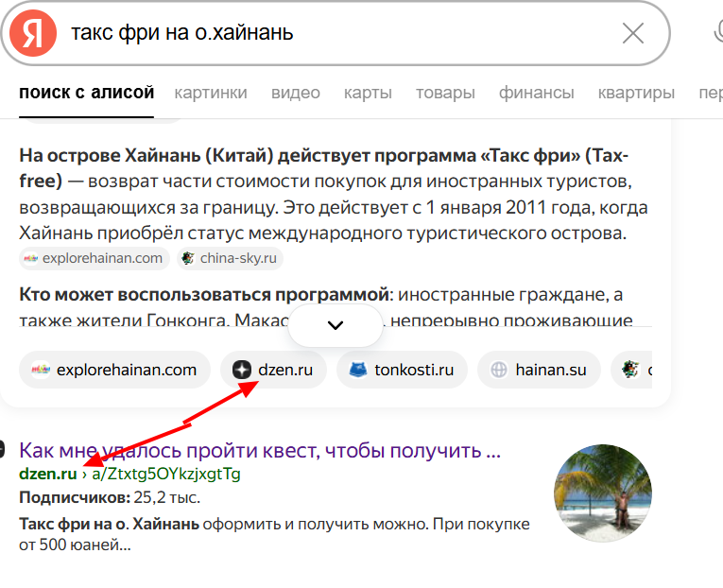Click the a/Ztxtg5OYkzjxgtTg URL path

pos(166,475)
